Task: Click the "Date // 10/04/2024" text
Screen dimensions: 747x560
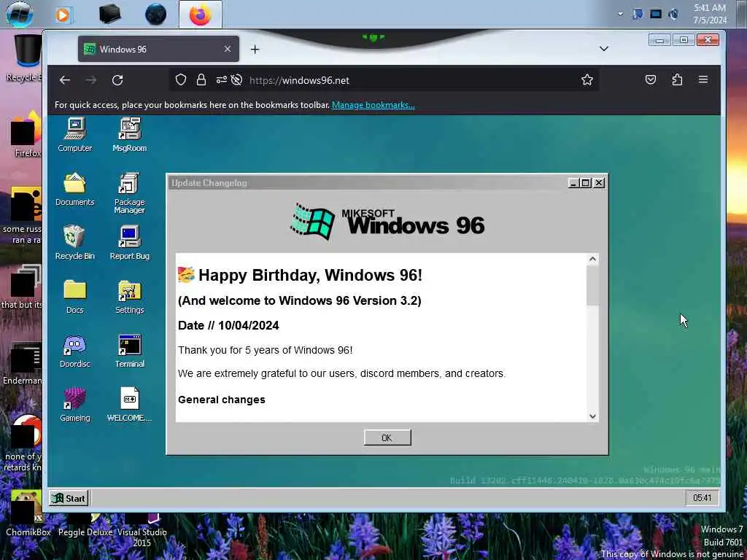Action: [228, 325]
